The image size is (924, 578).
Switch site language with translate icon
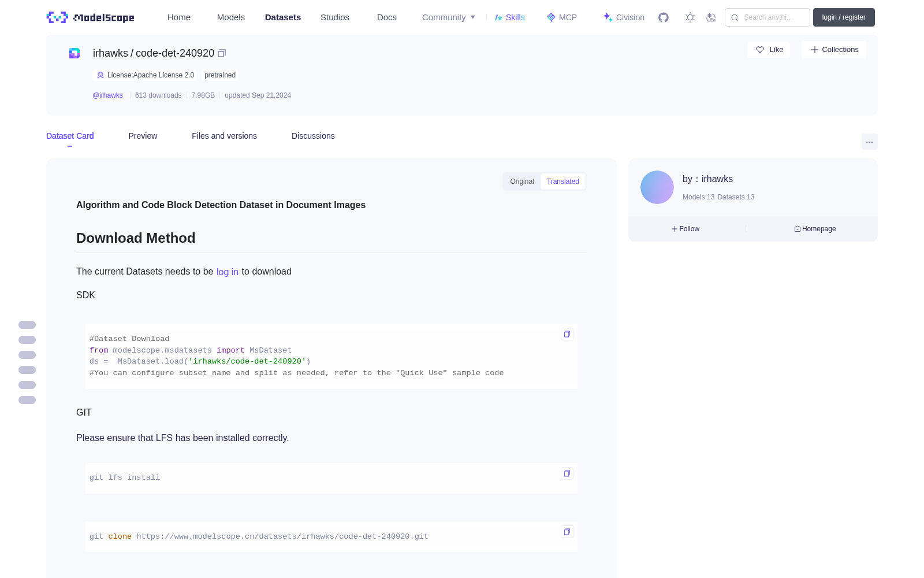pos(711,17)
